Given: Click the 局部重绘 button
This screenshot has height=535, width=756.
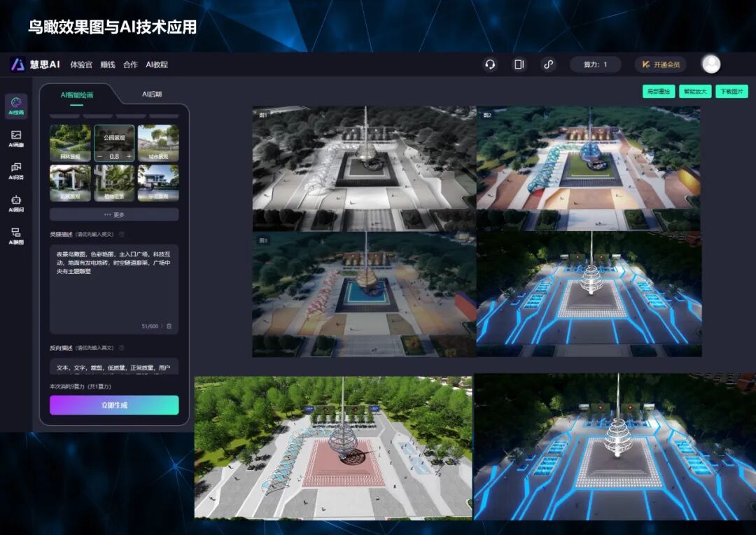Looking at the screenshot, I should coord(658,91).
